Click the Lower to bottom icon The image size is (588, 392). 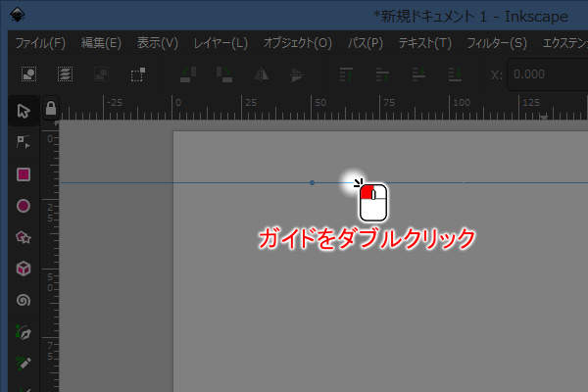(455, 74)
